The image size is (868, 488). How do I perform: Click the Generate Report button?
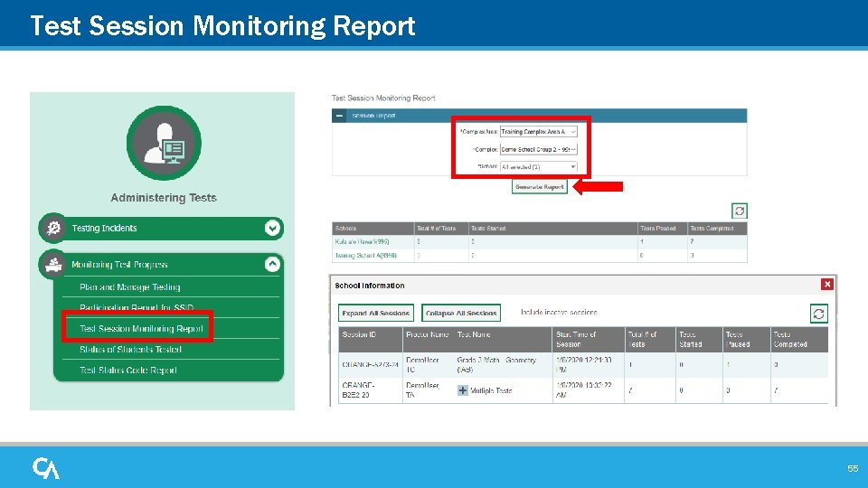(539, 187)
